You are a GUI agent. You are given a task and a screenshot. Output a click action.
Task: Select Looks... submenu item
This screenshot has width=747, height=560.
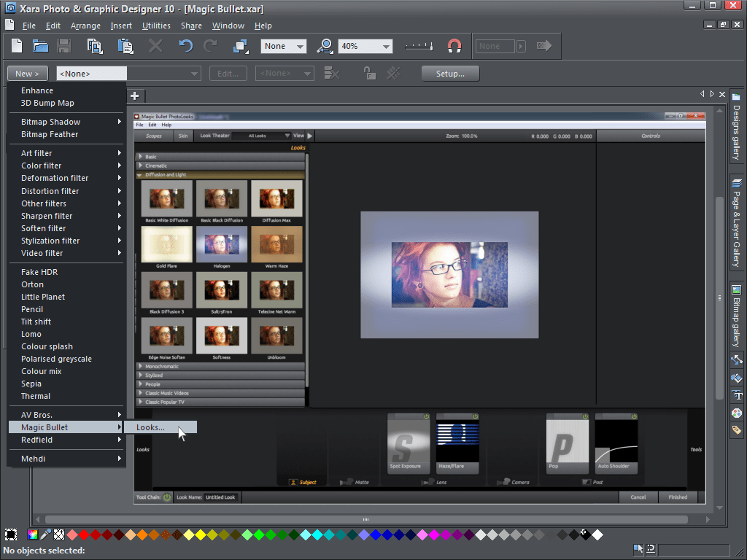click(x=160, y=427)
